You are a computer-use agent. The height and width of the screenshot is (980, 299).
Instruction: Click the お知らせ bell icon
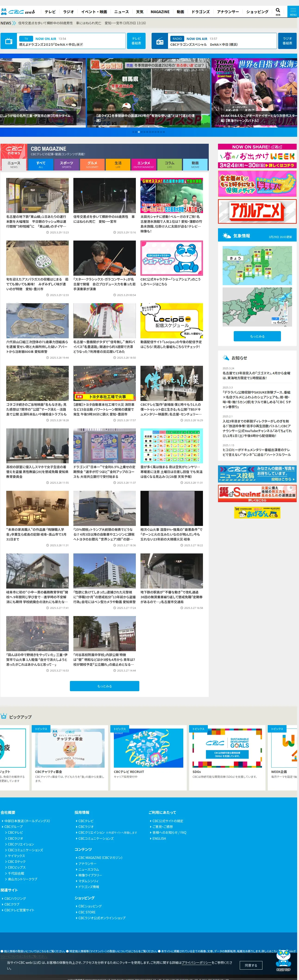[x=225, y=358]
